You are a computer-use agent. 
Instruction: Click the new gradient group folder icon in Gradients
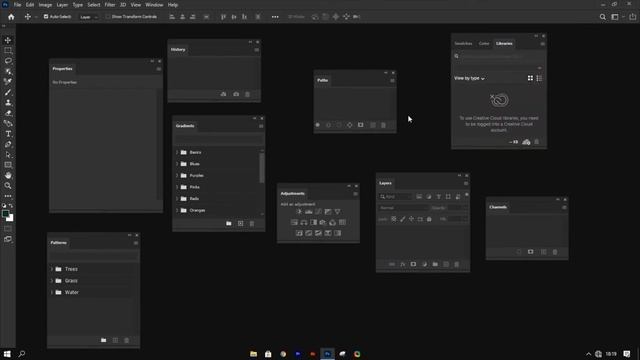click(x=229, y=224)
